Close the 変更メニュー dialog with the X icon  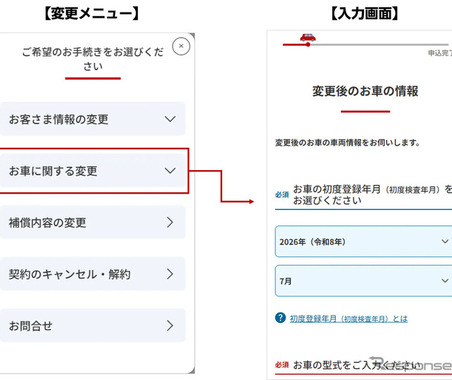tap(181, 46)
